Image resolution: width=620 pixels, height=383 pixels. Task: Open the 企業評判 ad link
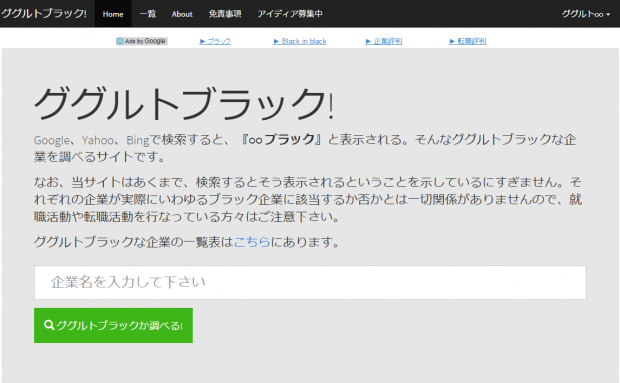click(x=384, y=41)
